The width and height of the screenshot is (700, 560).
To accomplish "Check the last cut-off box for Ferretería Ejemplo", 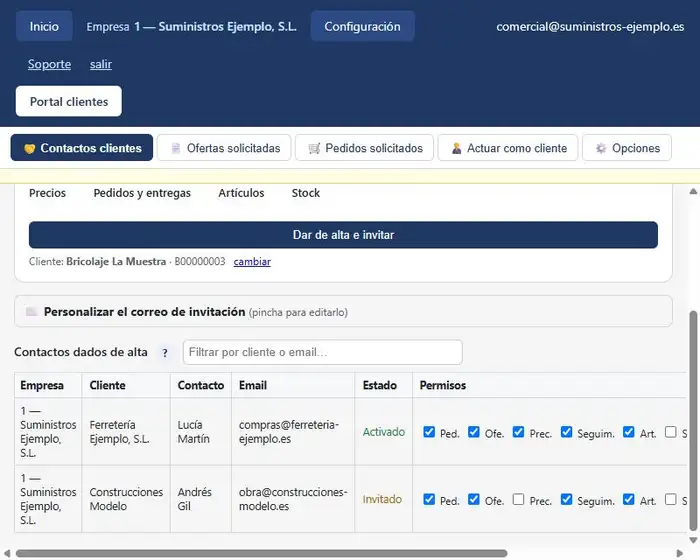I will (671, 432).
